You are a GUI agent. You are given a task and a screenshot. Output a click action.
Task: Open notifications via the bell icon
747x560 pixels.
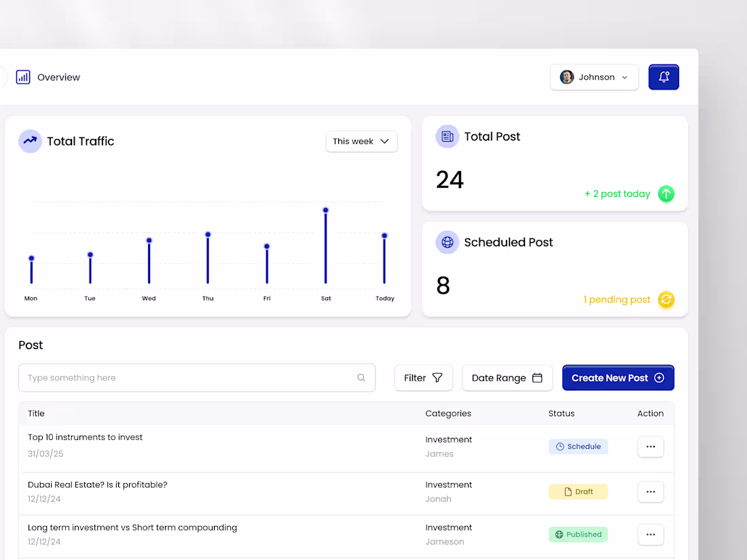point(663,77)
